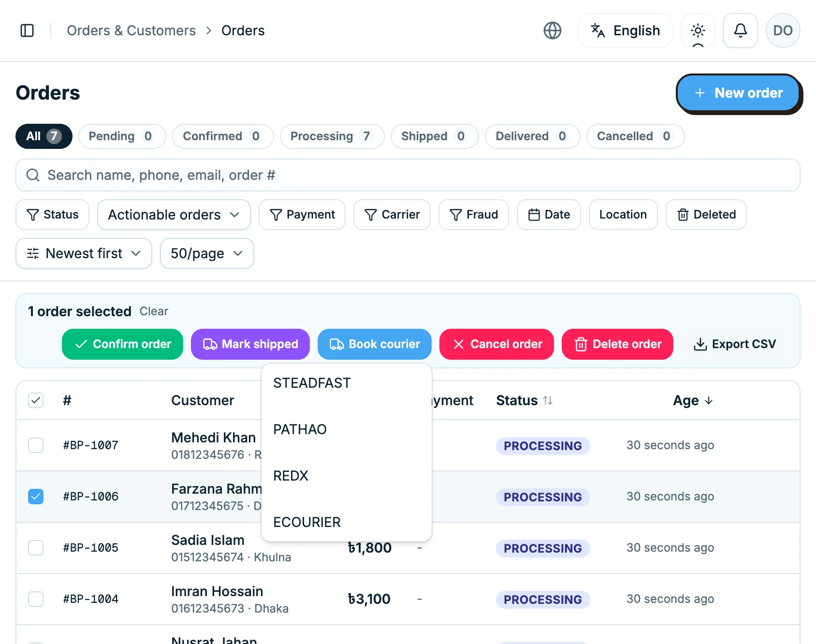Open Payment filter
Screen dimensions: 816x644
coord(302,215)
